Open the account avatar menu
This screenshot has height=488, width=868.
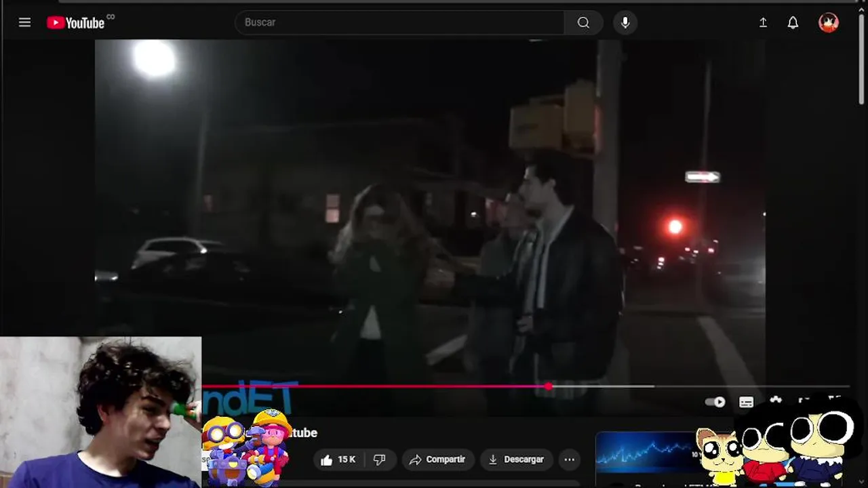(x=829, y=22)
